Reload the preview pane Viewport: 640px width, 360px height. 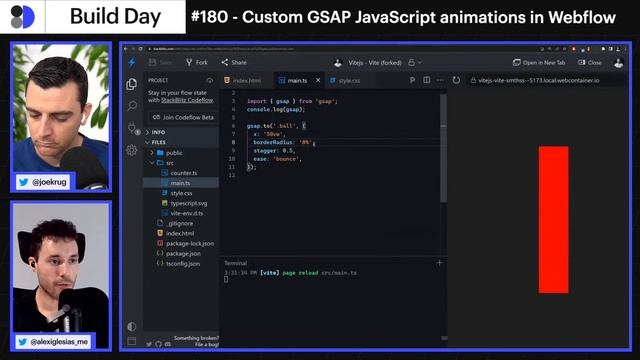tap(456, 80)
